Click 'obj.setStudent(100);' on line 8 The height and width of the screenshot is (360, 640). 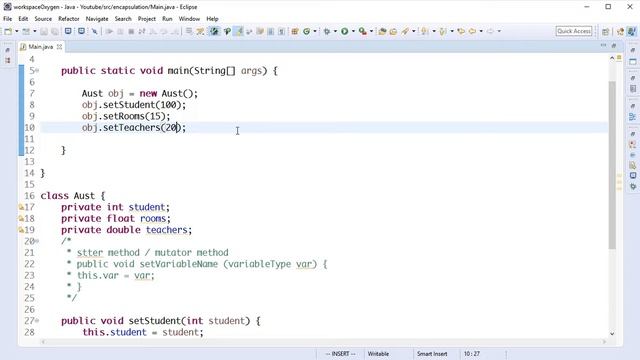click(133, 105)
